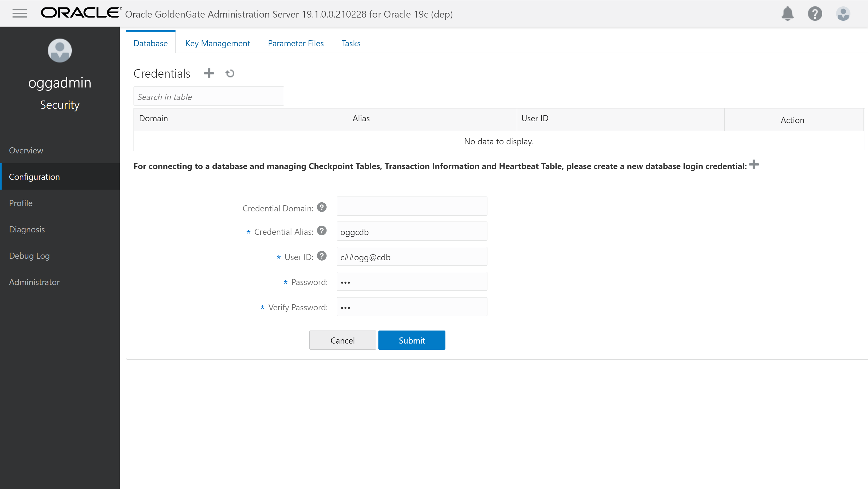Open Administrator in the sidebar
The height and width of the screenshot is (489, 868).
click(x=34, y=282)
